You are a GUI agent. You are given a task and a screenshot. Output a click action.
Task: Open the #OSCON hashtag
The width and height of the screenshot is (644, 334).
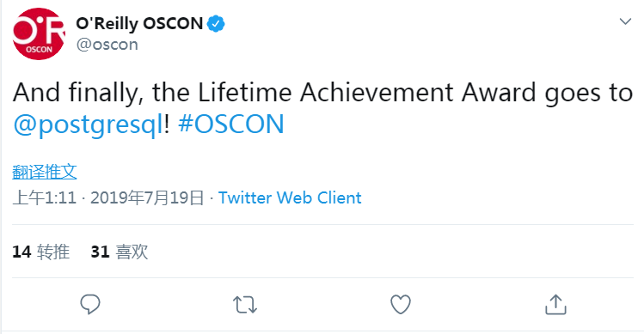point(231,124)
